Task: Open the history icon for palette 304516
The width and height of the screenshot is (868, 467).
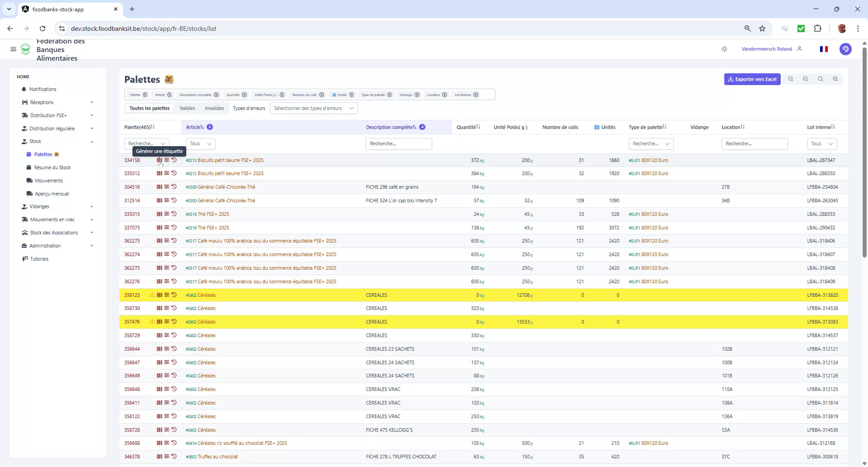Action: 174,187
